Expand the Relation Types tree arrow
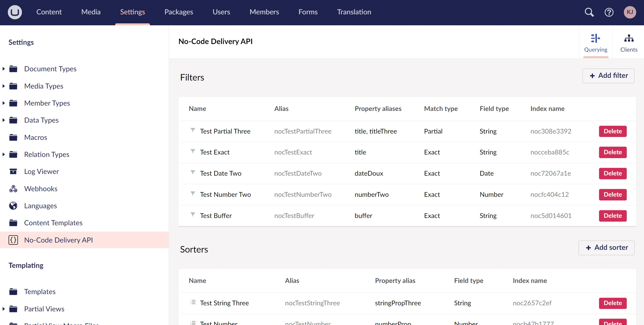The width and height of the screenshot is (644, 325). [4, 154]
